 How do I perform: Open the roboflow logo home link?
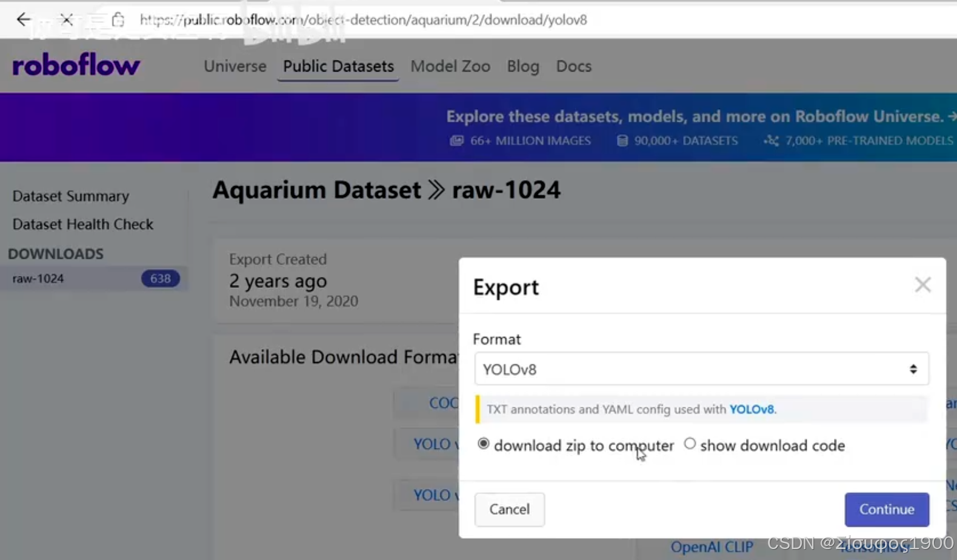pos(76,65)
